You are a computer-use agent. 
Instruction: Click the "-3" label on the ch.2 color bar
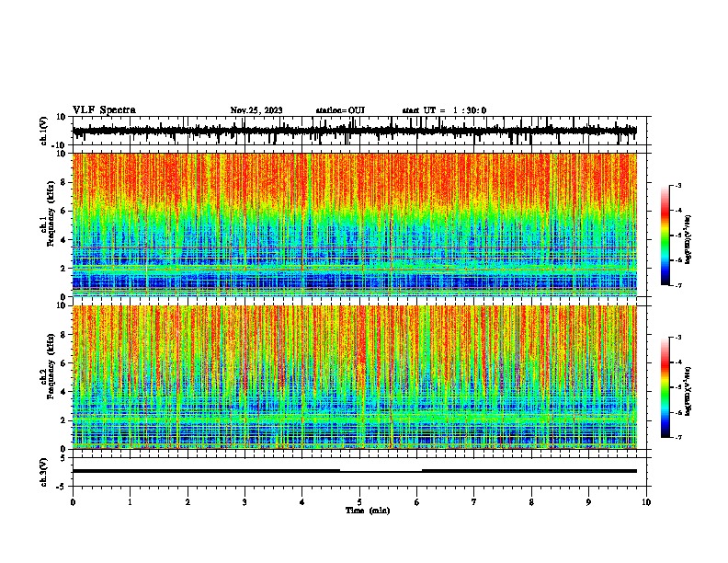tap(677, 338)
